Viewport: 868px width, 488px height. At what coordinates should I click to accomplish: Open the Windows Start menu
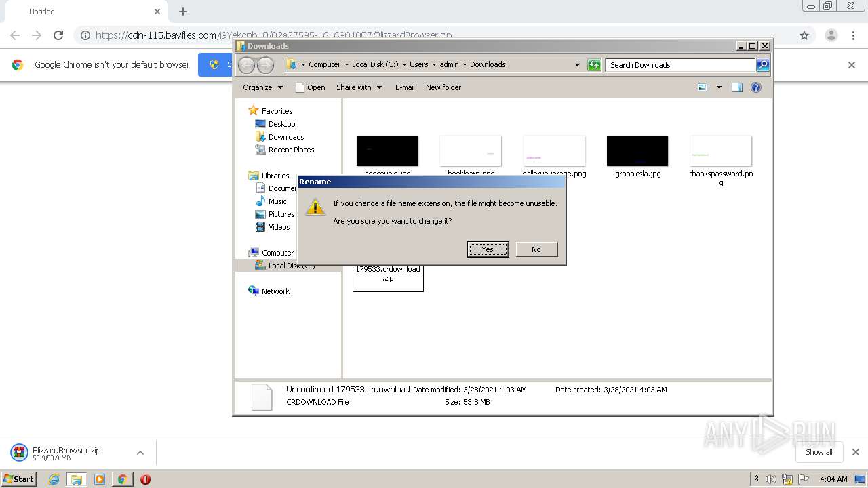19,479
